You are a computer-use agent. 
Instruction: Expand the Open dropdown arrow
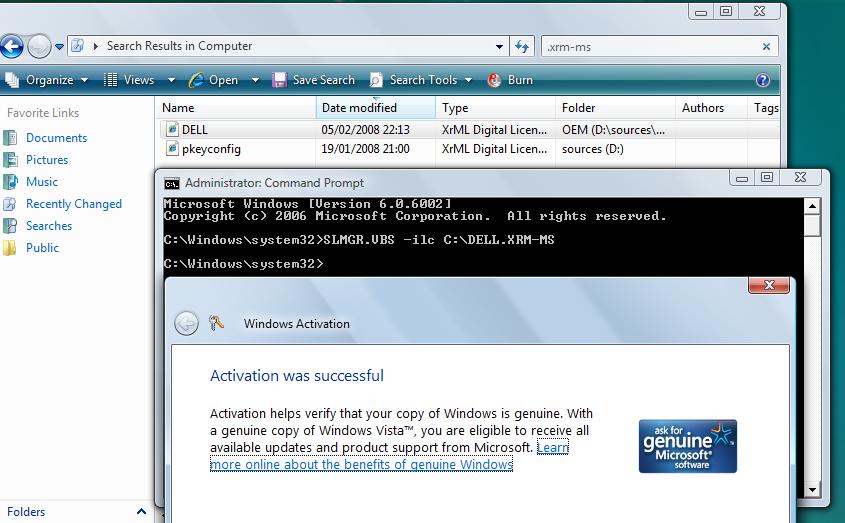point(255,80)
